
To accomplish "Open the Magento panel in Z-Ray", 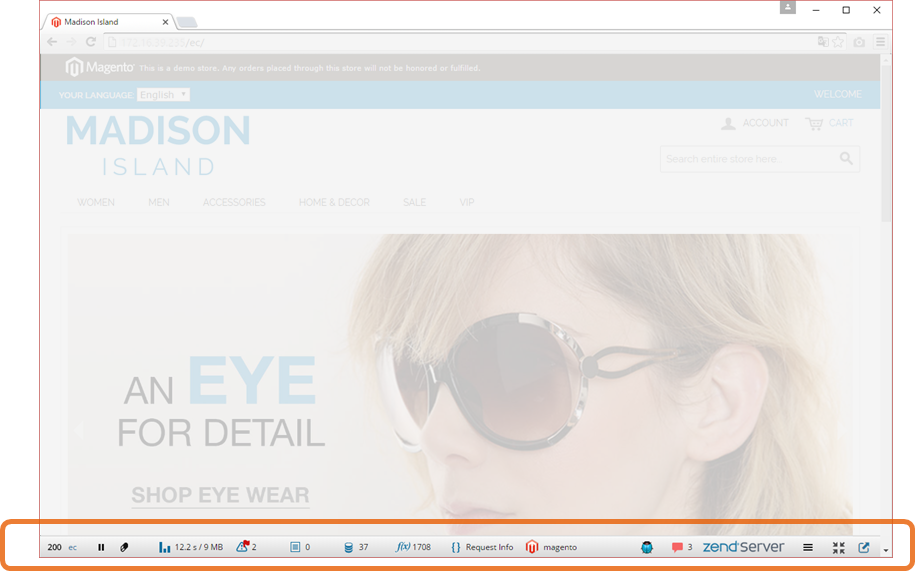I will [551, 547].
